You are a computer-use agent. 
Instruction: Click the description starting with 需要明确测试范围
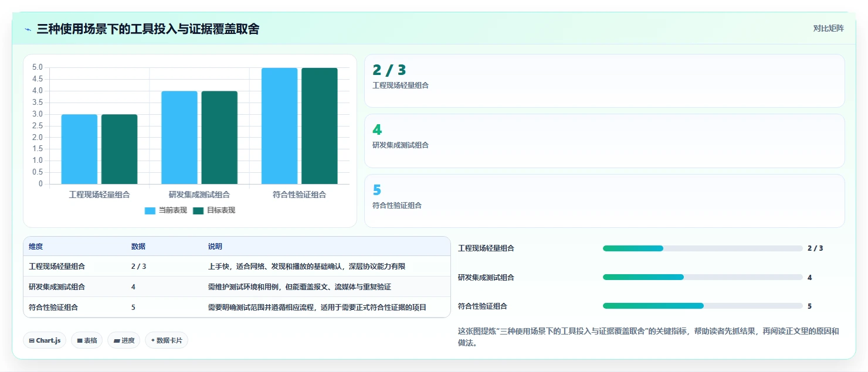[x=317, y=307]
